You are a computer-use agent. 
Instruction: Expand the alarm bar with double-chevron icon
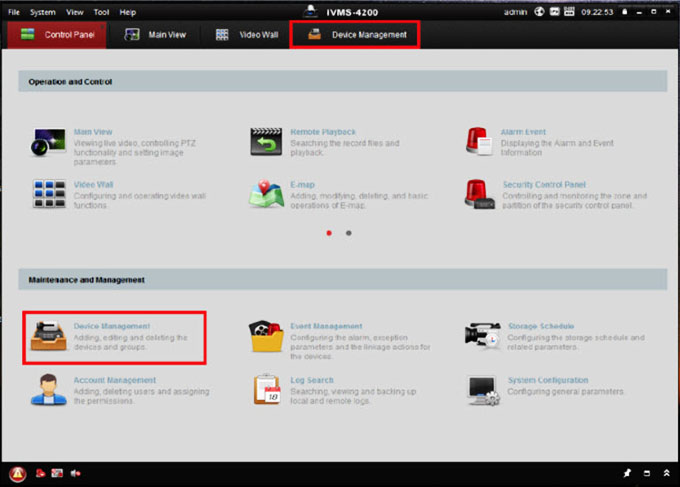coord(667,473)
